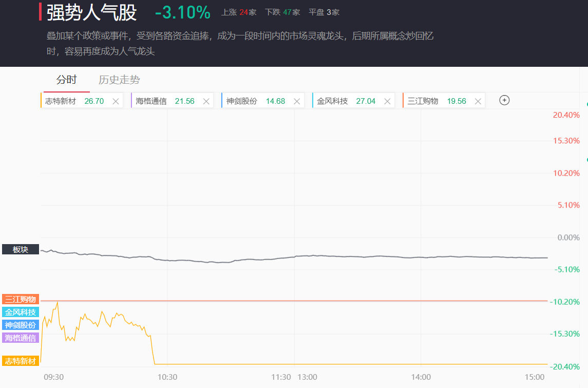Open the 金风科技 27.04 stock chip

click(x=346, y=101)
